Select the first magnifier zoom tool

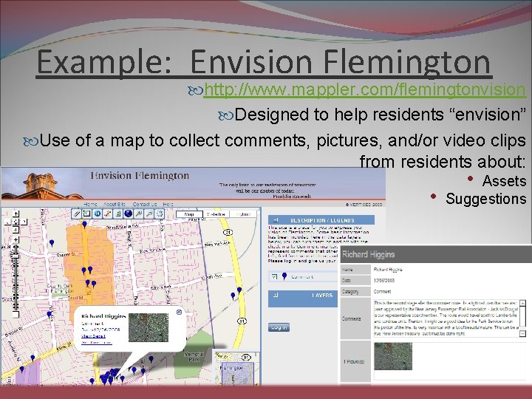(x=138, y=214)
